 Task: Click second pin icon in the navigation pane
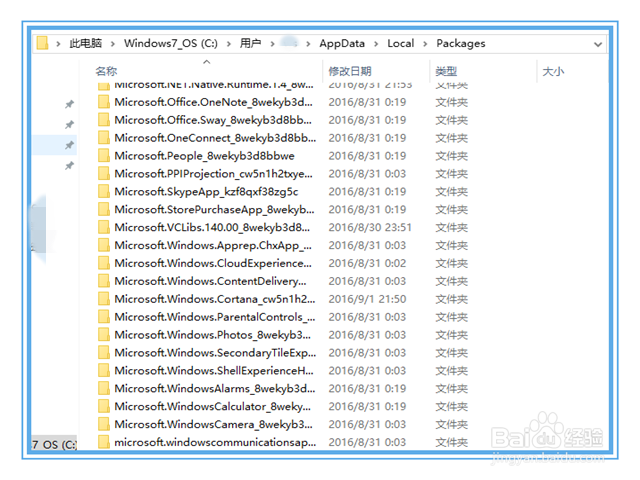69,124
